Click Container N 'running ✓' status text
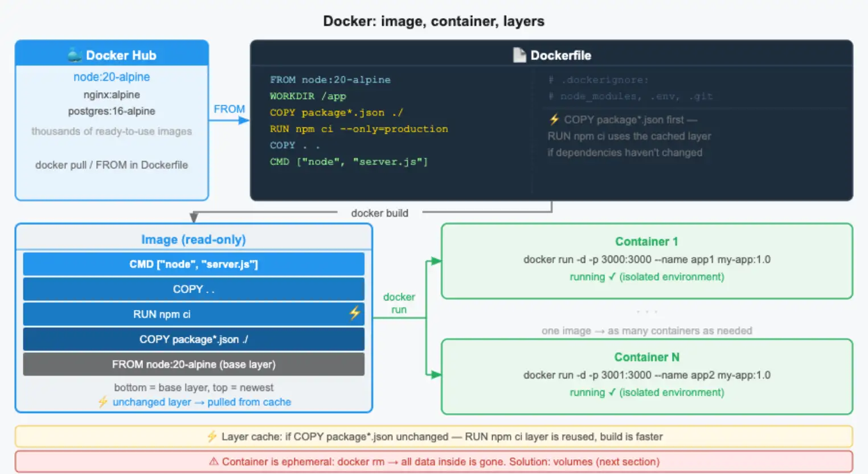This screenshot has width=868, height=474. (647, 392)
